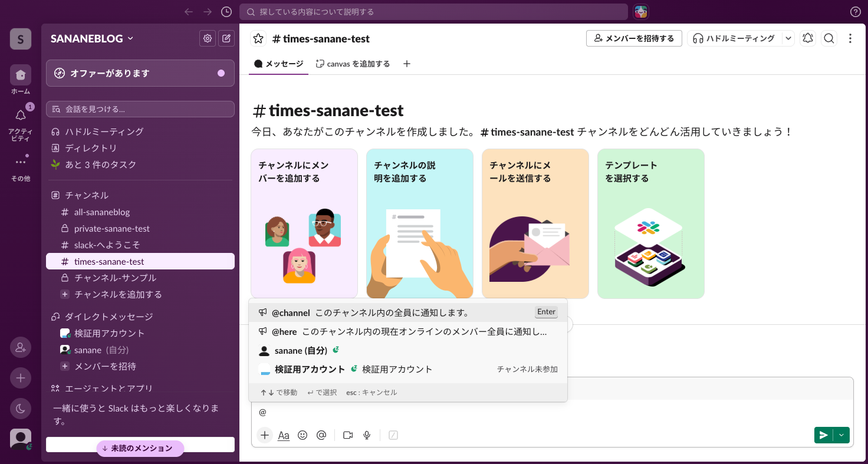868x464 pixels.
Task: Open channel three-dot more menu
Action: pos(850,38)
